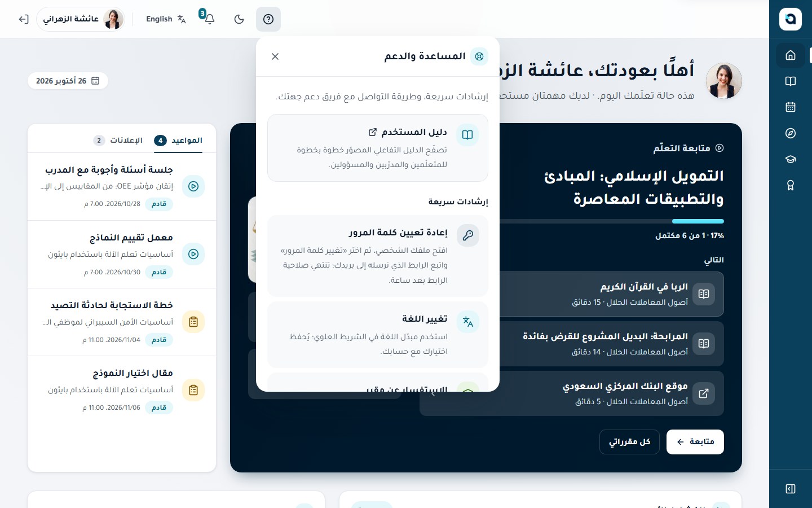Open the date chip 26 أكتوبر 2026
The height and width of the screenshot is (508, 812).
pos(68,81)
